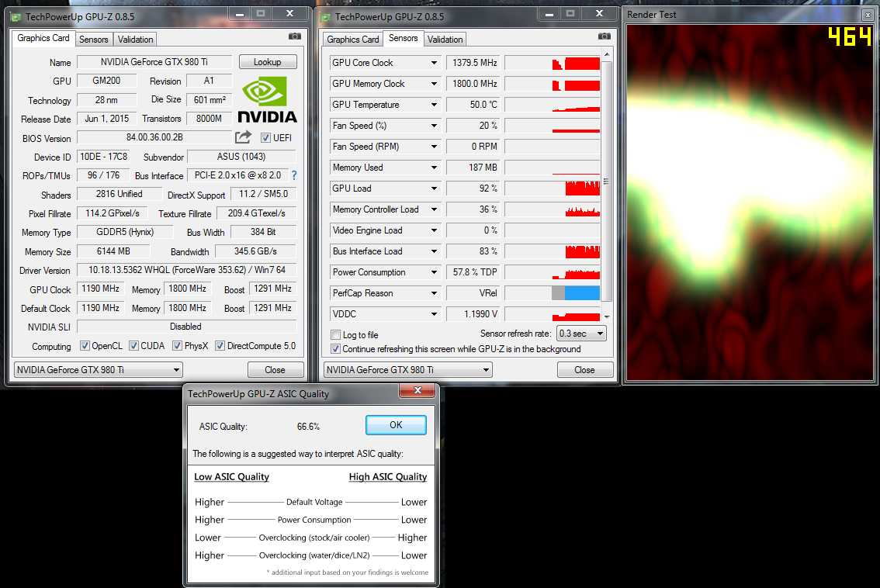Click the bus interface question mark icon
The image size is (880, 588).
(294, 175)
